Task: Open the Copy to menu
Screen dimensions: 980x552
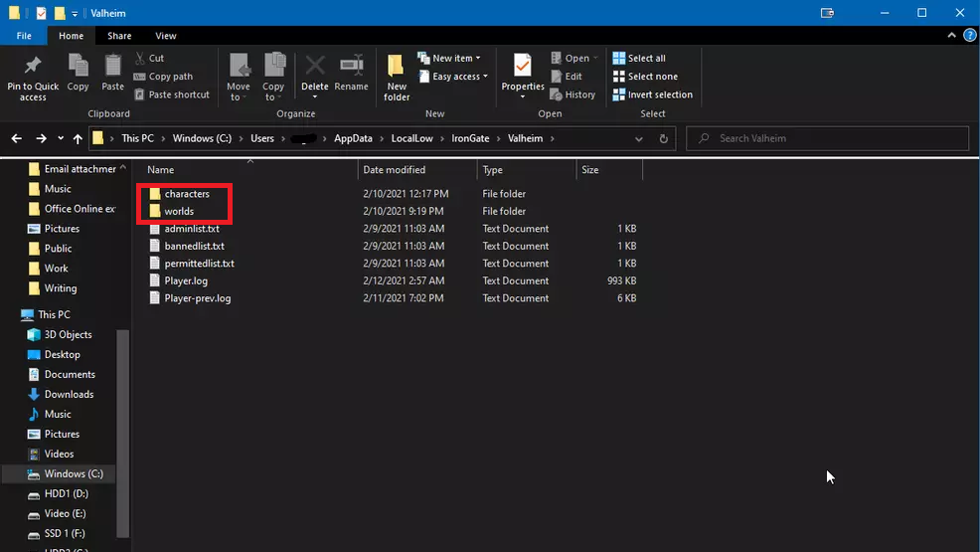Action: pyautogui.click(x=273, y=77)
